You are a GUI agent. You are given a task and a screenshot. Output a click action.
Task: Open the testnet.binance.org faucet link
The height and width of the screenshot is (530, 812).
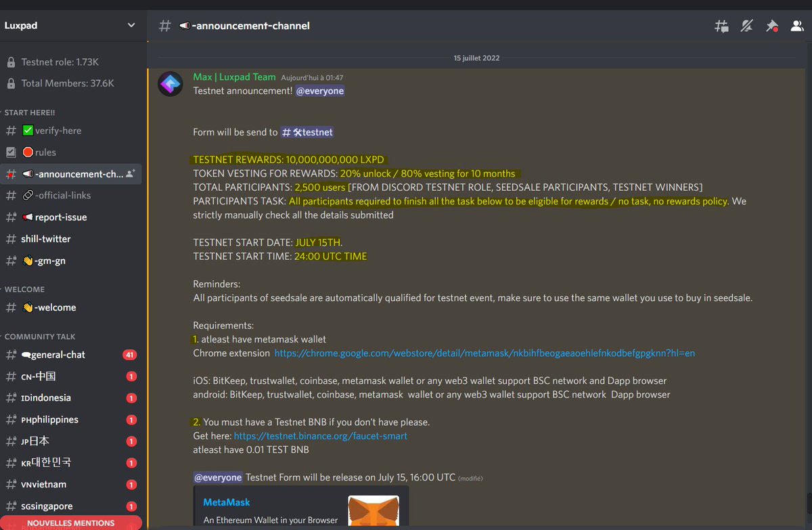(x=320, y=436)
